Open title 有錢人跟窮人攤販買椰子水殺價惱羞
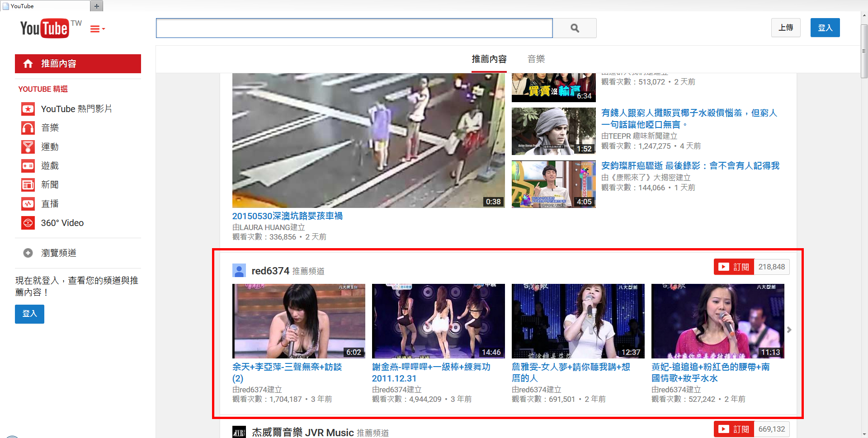 689,118
